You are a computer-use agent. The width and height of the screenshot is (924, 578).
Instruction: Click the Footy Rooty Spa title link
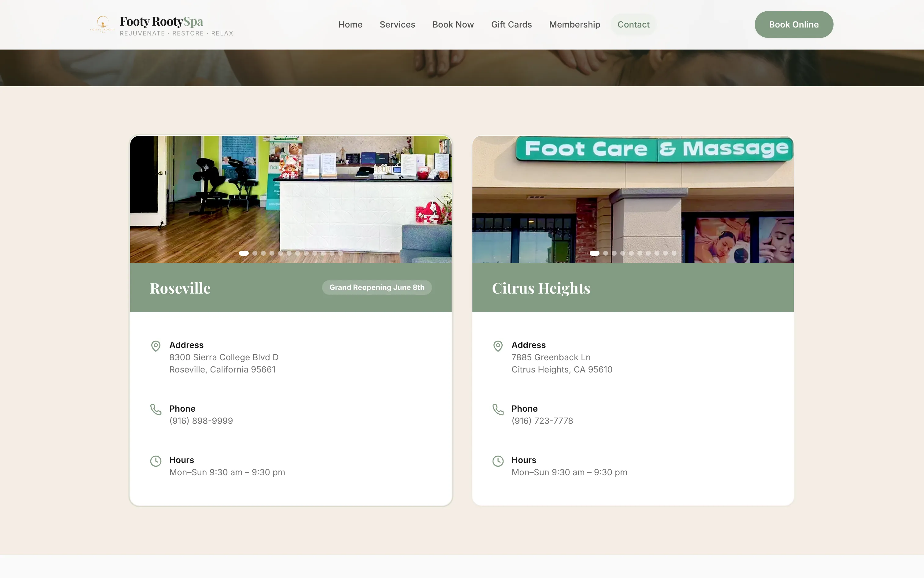point(161,21)
